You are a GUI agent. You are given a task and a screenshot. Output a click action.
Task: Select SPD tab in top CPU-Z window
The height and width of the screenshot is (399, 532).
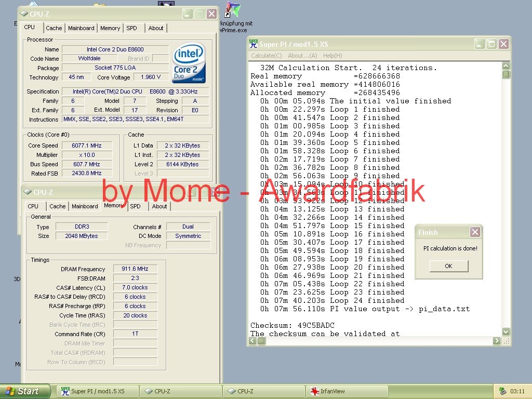tap(131, 28)
